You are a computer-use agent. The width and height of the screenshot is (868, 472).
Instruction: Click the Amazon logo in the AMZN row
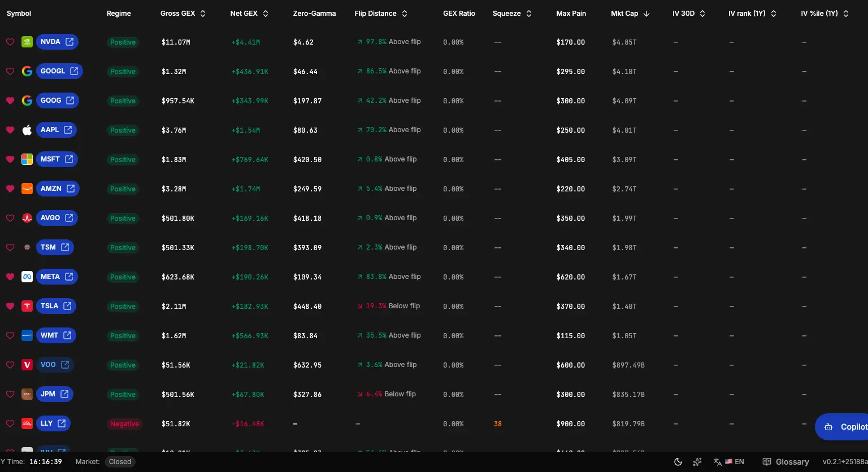pos(27,189)
